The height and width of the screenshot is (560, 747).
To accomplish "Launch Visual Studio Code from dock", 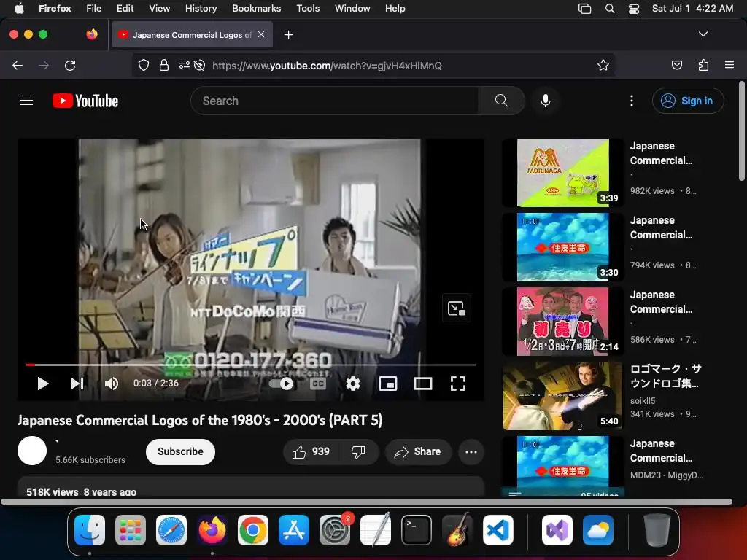I will (498, 530).
